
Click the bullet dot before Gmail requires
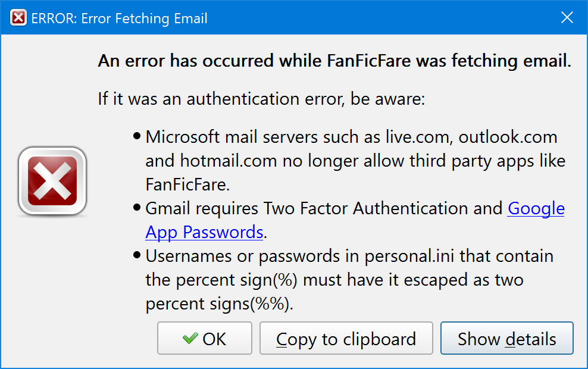137,208
